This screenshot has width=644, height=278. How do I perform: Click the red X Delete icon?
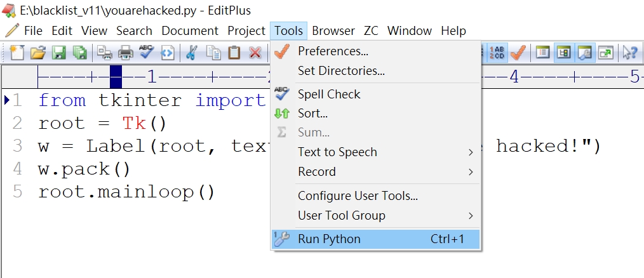pos(255,53)
